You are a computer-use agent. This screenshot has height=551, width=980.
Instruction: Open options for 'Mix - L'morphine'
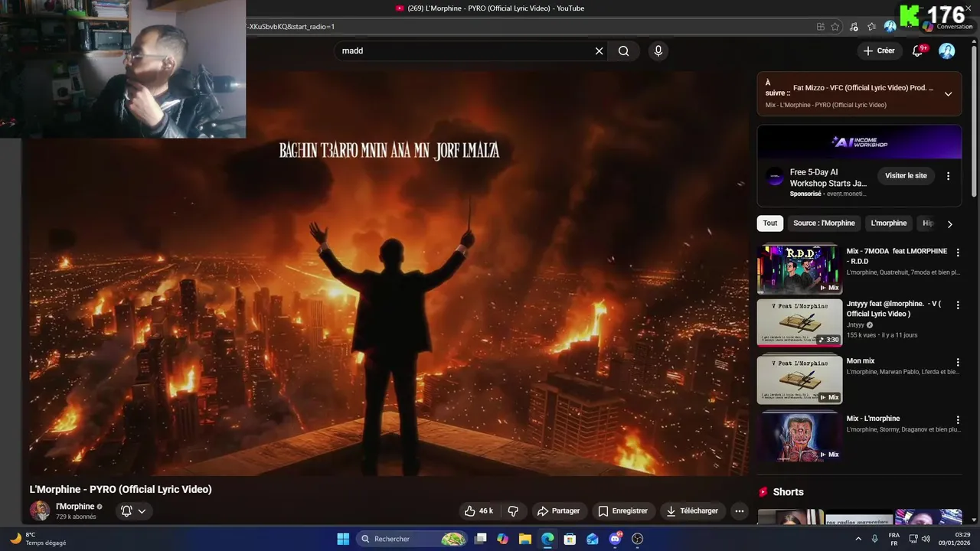click(957, 420)
